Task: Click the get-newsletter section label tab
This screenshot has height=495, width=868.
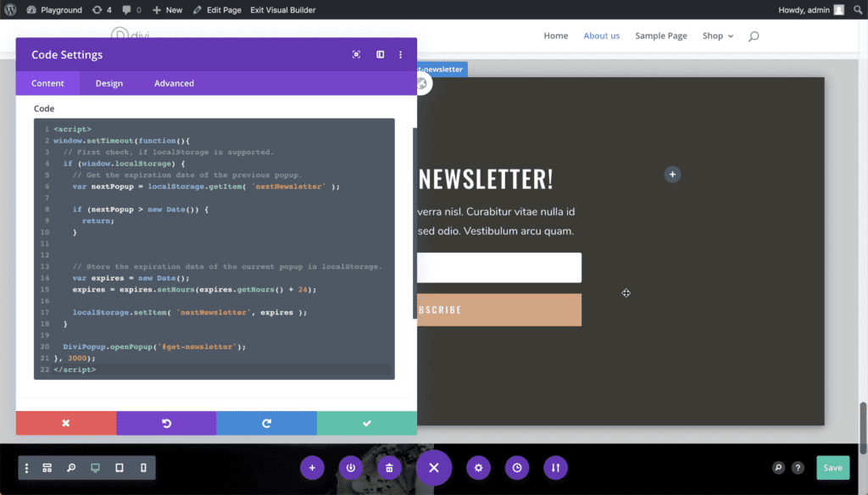Action: 442,70
